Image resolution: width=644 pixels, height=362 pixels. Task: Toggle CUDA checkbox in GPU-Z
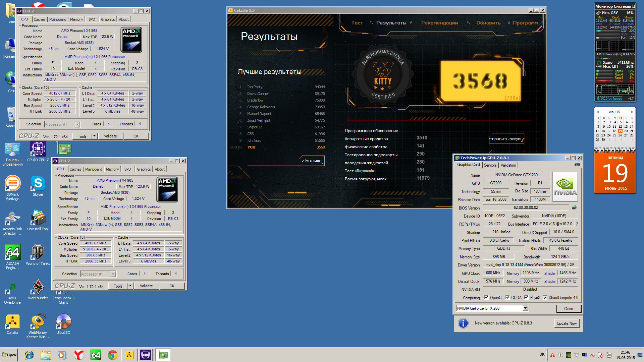pos(507,298)
